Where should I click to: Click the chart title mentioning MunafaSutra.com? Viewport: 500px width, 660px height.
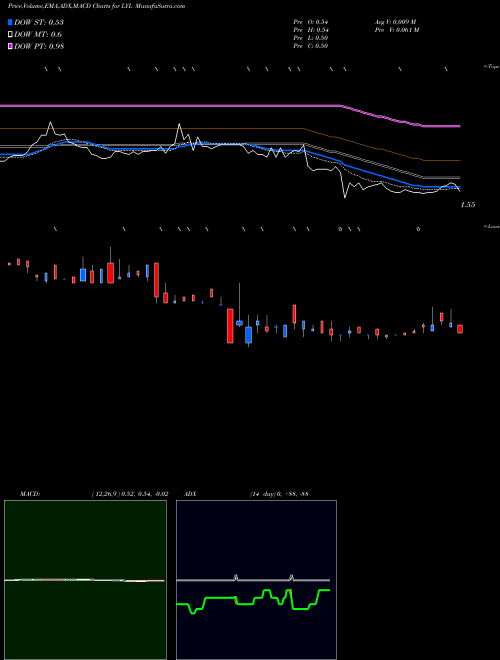pyautogui.click(x=96, y=6)
